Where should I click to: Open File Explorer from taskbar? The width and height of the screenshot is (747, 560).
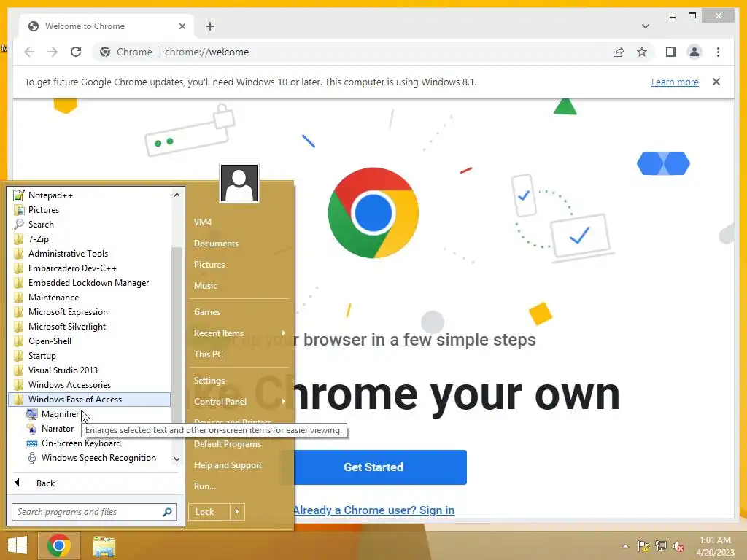[104, 545]
